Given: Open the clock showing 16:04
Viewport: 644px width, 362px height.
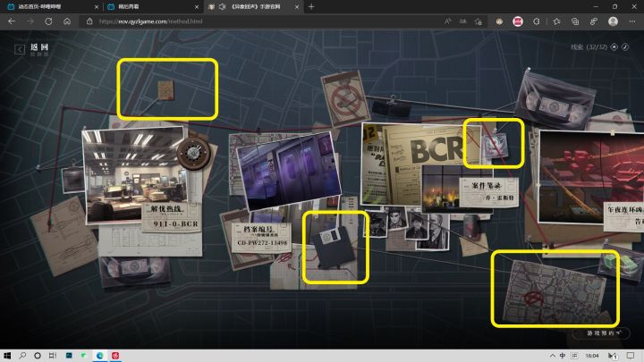Looking at the screenshot, I should (x=592, y=356).
